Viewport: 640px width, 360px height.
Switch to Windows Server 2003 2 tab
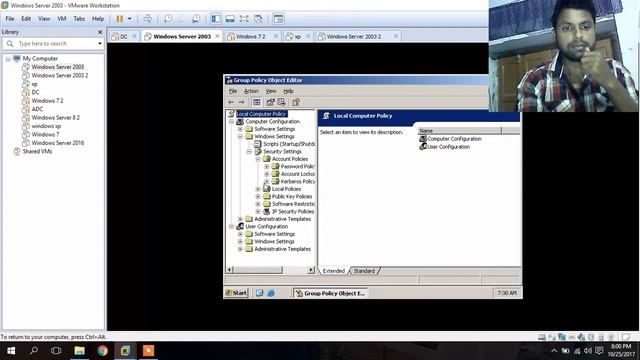[x=353, y=36]
